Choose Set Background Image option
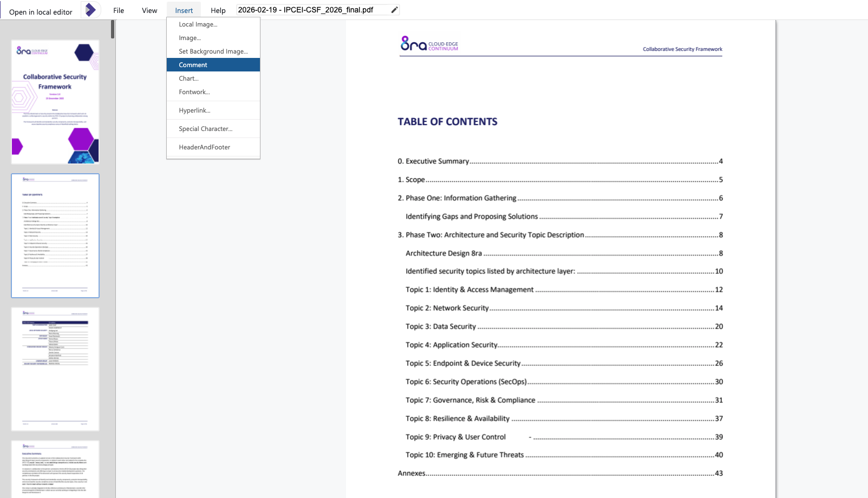Viewport: 868px width, 498px height. [213, 51]
